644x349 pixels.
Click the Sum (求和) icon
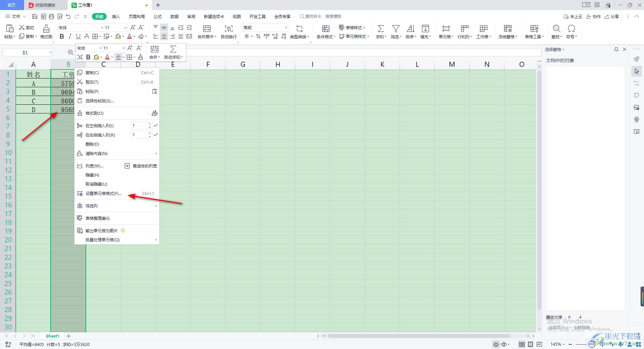click(381, 29)
